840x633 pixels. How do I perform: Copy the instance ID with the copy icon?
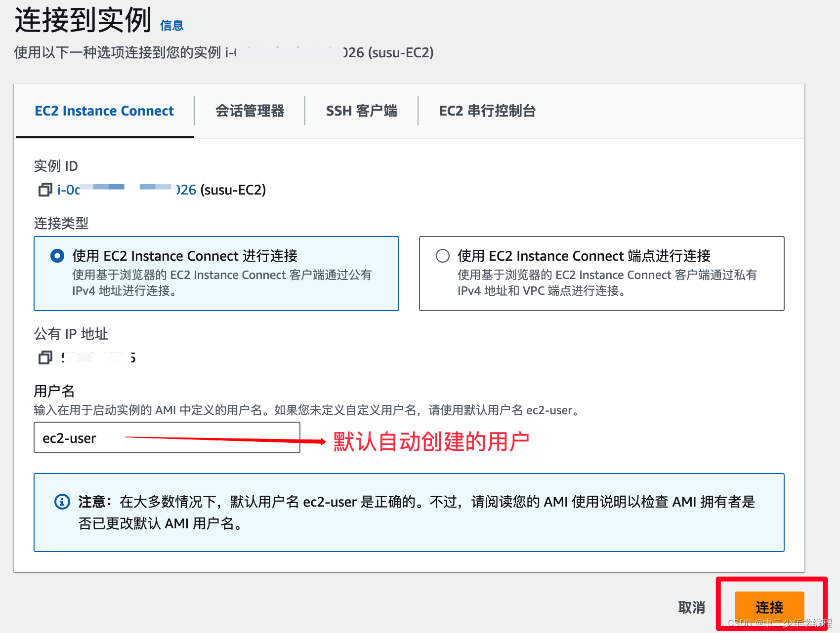point(45,190)
